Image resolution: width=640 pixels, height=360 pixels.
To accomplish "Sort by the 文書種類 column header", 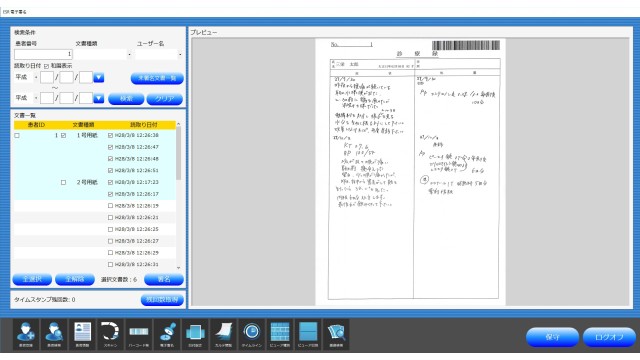I will point(83,125).
